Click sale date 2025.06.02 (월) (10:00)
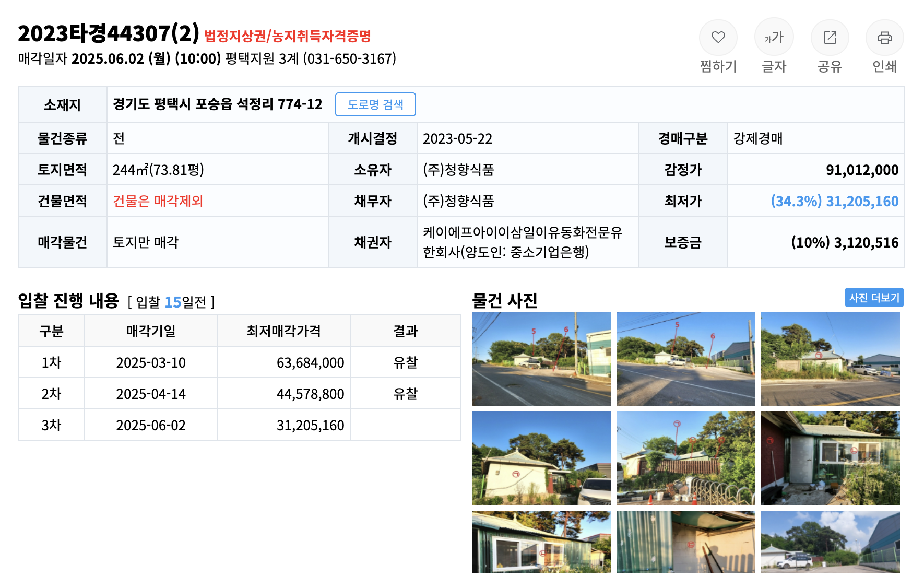The height and width of the screenshot is (588, 924). (x=146, y=58)
